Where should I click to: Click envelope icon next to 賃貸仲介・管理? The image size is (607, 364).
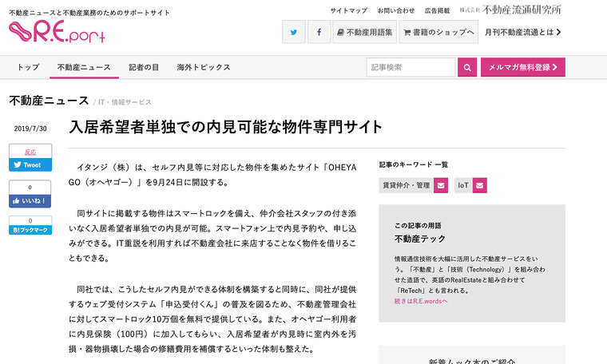(x=441, y=186)
